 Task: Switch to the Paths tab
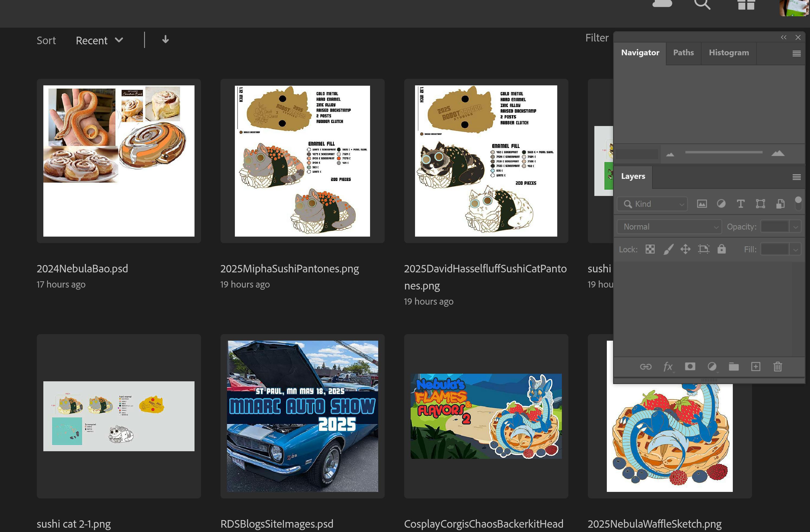point(683,53)
